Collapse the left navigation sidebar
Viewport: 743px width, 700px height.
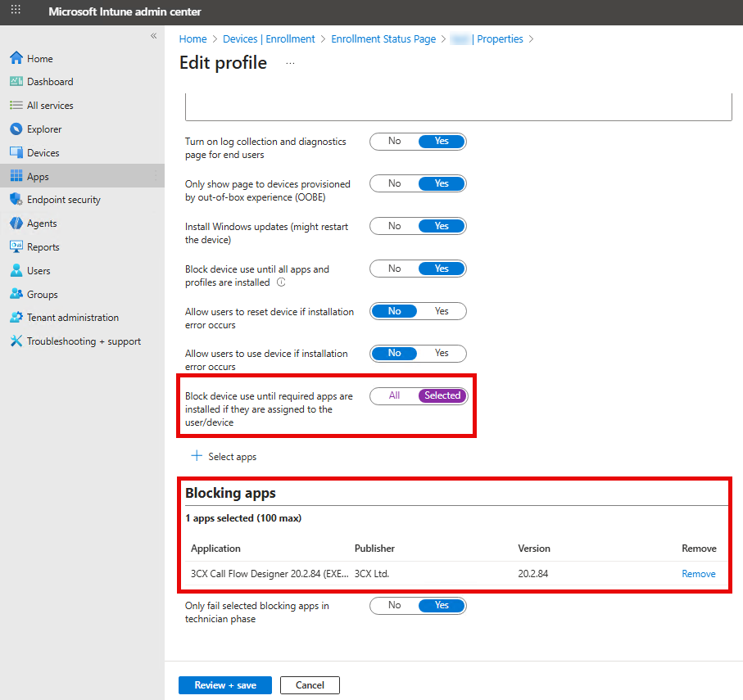point(153,36)
